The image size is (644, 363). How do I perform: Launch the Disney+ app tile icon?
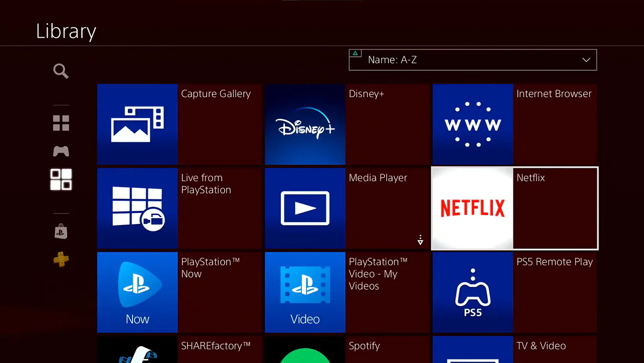[x=305, y=124]
